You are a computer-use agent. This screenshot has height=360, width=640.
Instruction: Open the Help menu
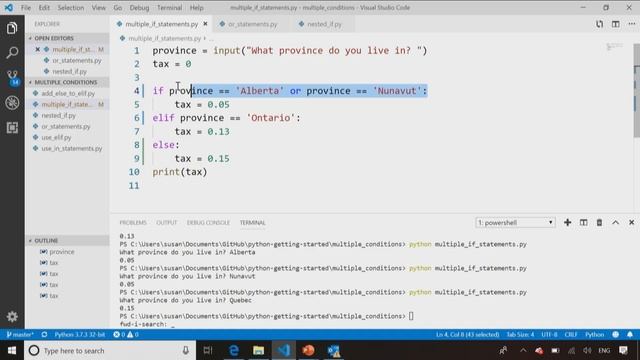coord(196,7)
